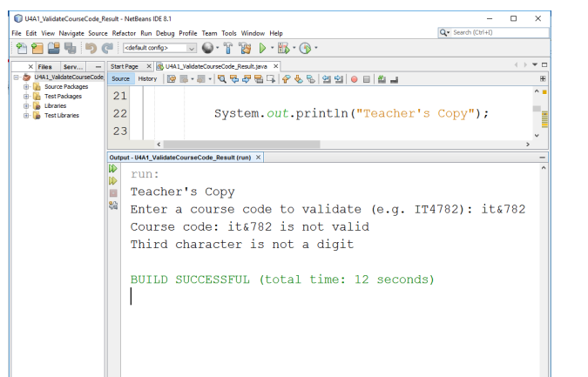
Task: Open the default config combo box
Action: click(159, 48)
